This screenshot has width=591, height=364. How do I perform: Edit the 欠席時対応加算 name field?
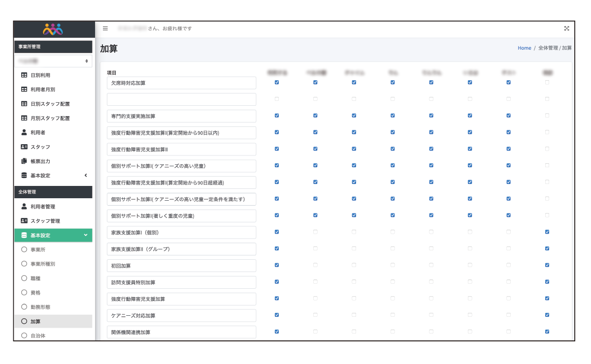[x=182, y=83]
